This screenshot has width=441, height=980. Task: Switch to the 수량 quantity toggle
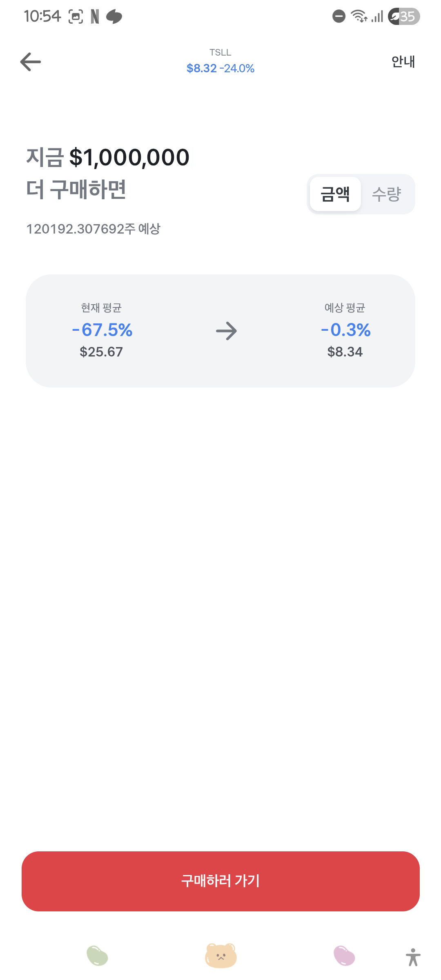click(386, 194)
